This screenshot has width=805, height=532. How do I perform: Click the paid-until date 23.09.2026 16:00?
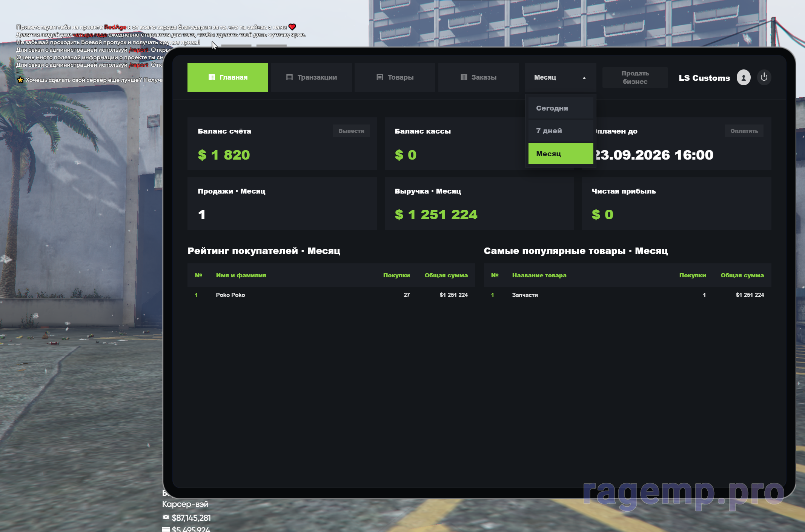point(654,155)
